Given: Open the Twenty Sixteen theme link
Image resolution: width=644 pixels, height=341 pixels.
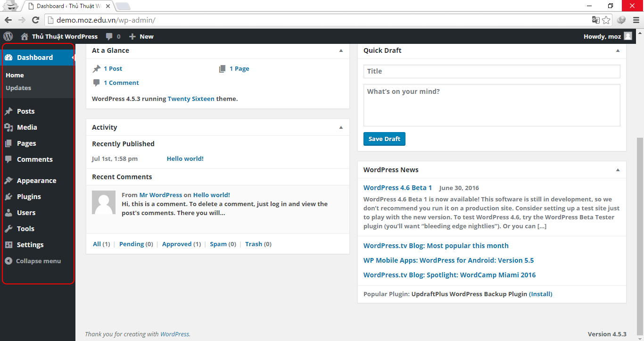Looking at the screenshot, I should (191, 99).
